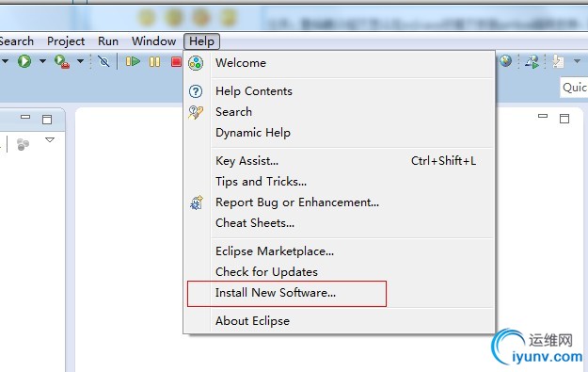The height and width of the screenshot is (372, 588).
Task: Click the green Run toolbar icon
Action: pos(24,61)
